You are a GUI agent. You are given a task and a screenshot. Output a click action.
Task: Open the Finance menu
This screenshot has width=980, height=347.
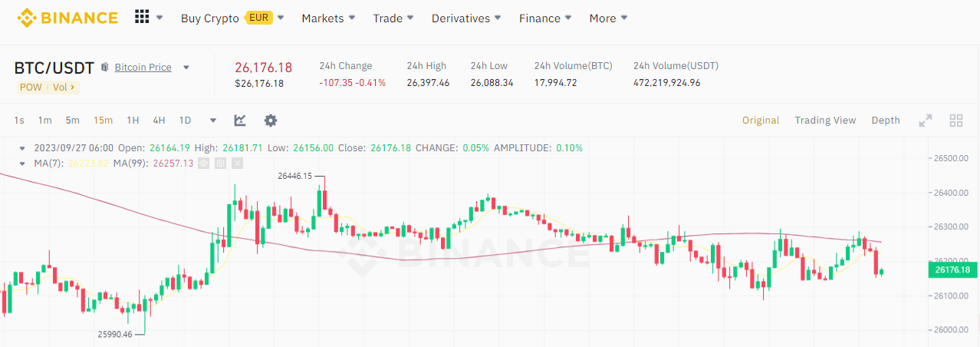point(545,18)
